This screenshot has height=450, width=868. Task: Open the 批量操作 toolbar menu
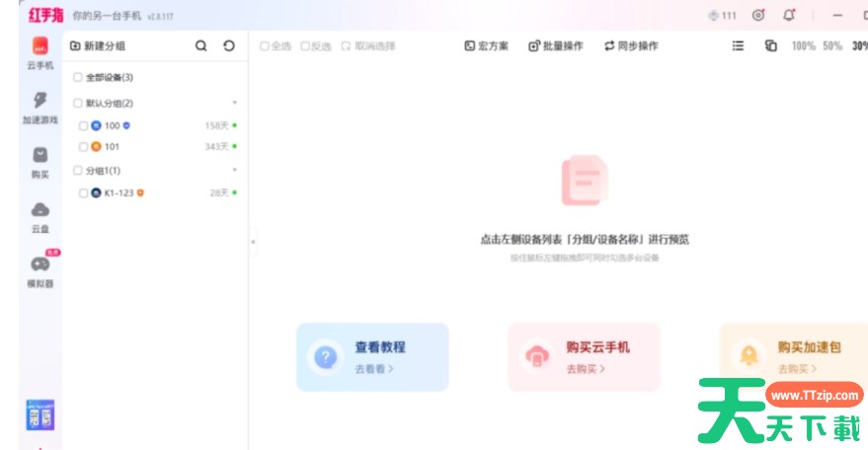(556, 45)
